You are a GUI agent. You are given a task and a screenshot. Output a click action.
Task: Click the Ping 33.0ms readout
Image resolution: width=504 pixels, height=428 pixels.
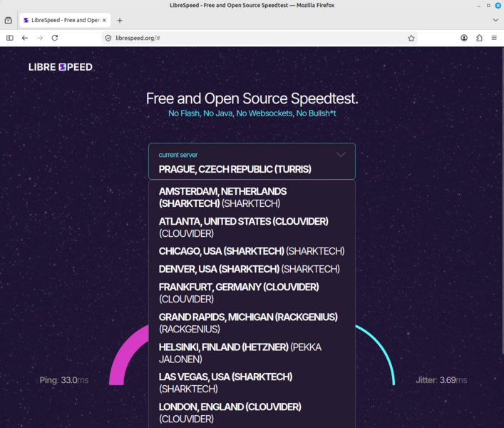point(64,380)
